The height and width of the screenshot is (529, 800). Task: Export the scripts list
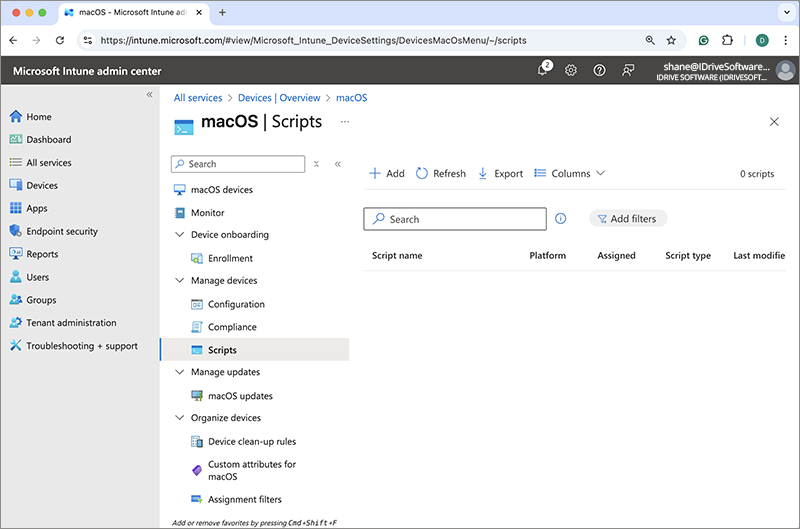coord(500,173)
